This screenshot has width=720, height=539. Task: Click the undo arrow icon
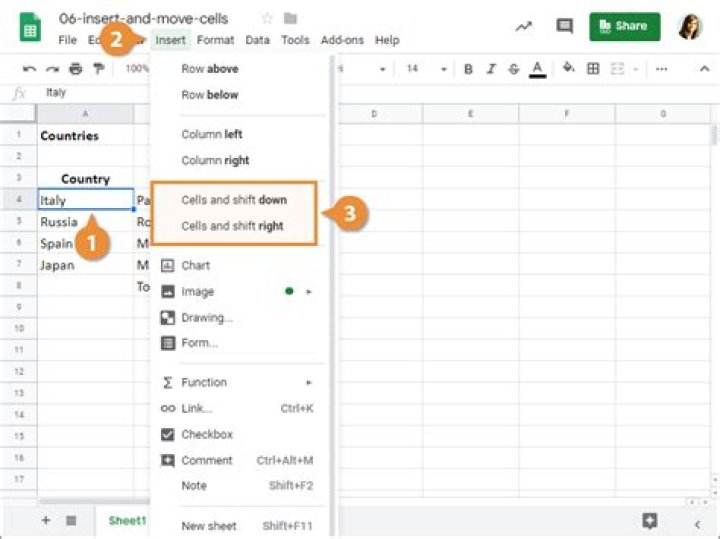(x=29, y=69)
